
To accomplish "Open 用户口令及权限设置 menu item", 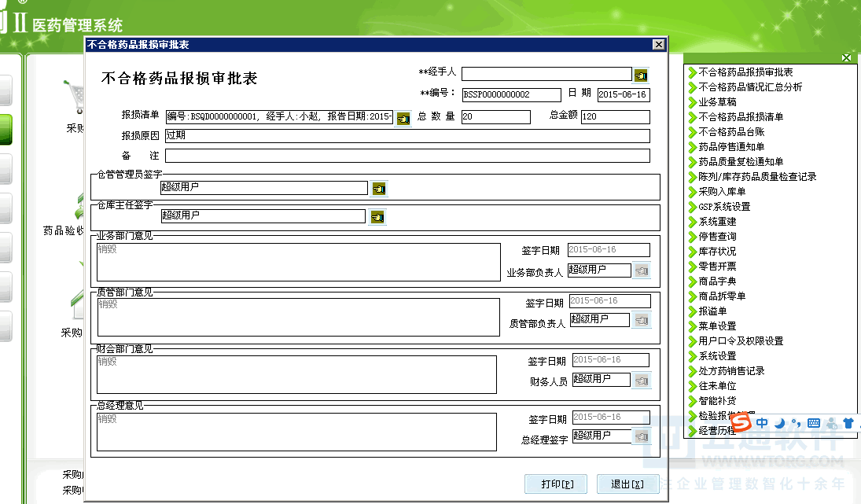I will pos(741,341).
